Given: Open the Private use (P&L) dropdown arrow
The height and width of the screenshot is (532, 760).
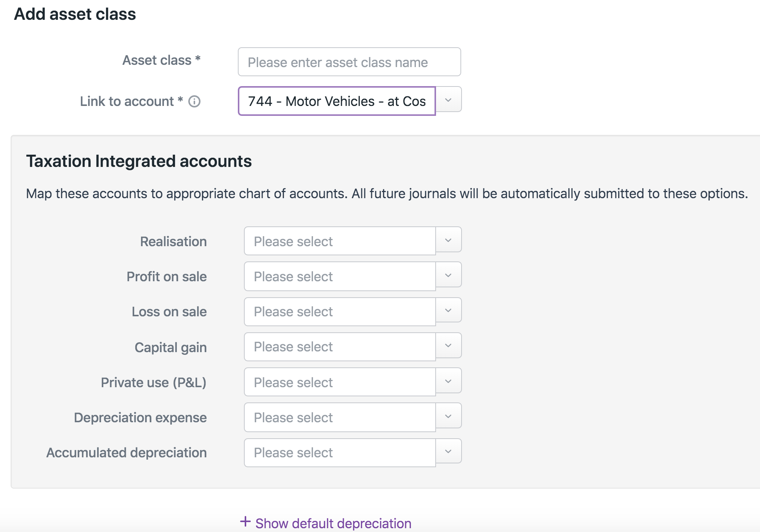Looking at the screenshot, I should [448, 381].
